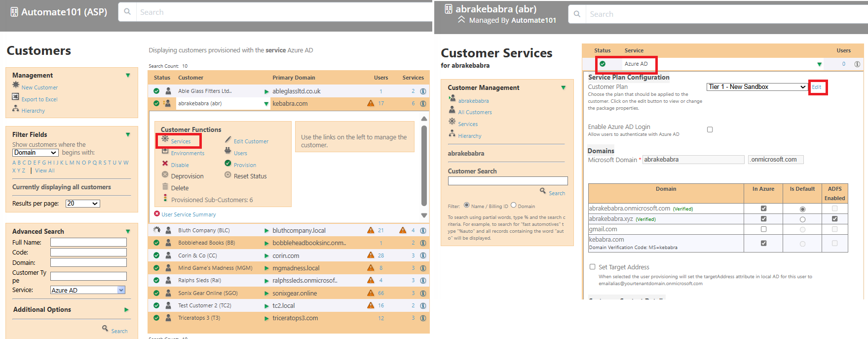Image resolution: width=868 pixels, height=339 pixels.
Task: Click the Services link in Customer Functions
Action: [x=181, y=141]
